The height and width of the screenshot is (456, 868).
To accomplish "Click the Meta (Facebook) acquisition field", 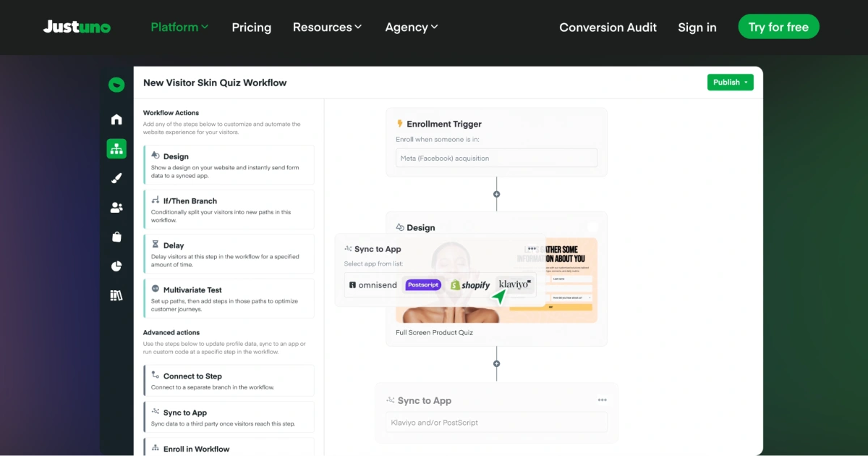I will [x=496, y=158].
